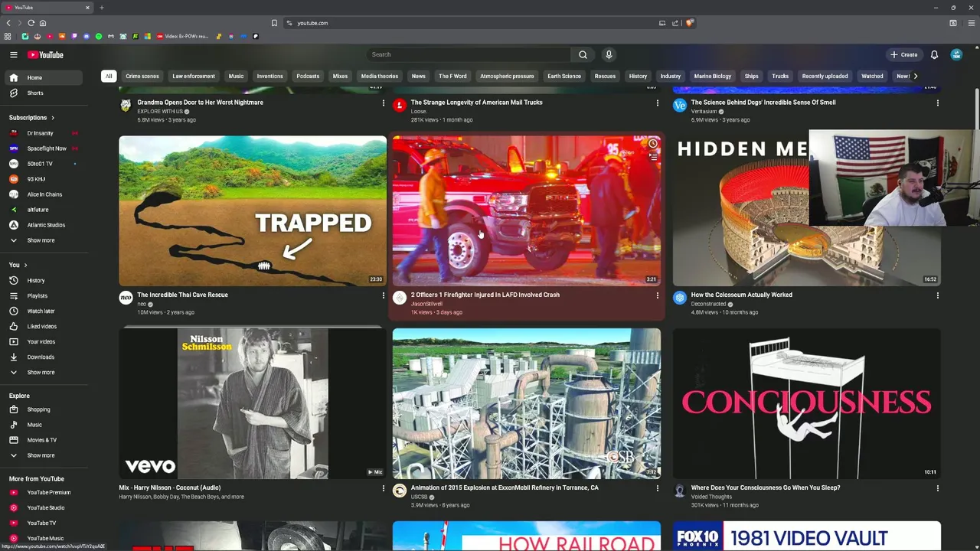Click Watch later icon on LAFD crash thumbnail

[x=653, y=144]
